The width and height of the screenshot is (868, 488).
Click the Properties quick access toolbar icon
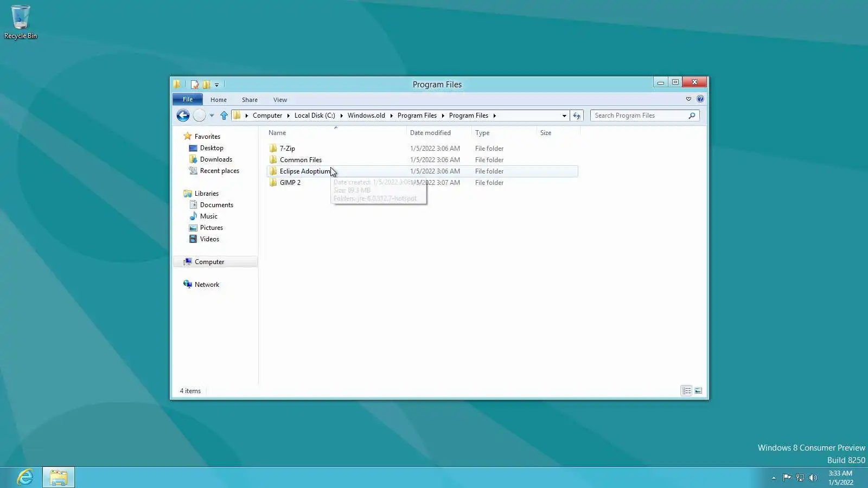coord(195,85)
